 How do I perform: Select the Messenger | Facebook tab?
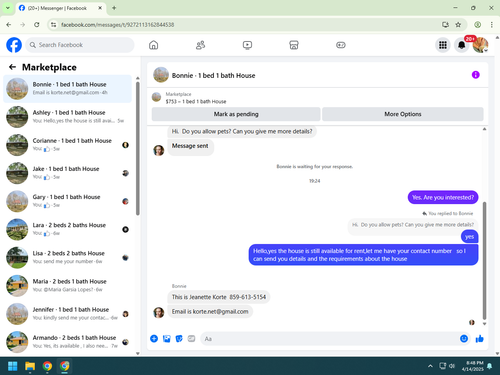[x=60, y=8]
